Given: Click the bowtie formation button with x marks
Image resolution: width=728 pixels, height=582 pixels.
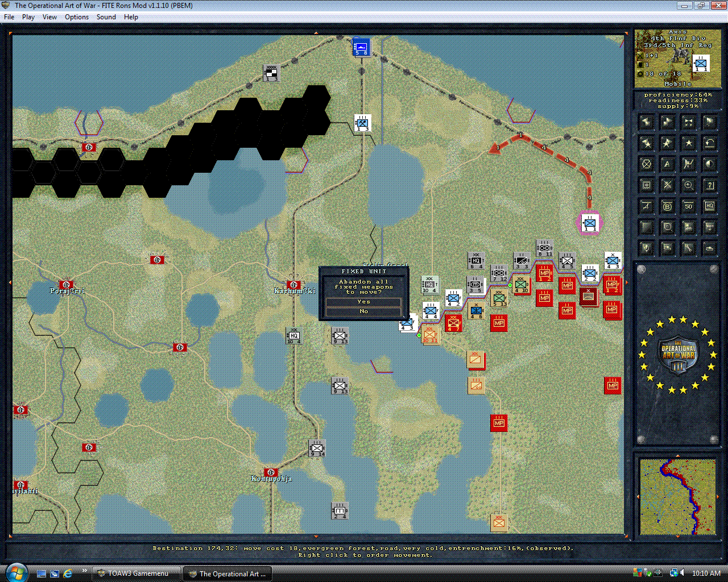Looking at the screenshot, I should [688, 122].
